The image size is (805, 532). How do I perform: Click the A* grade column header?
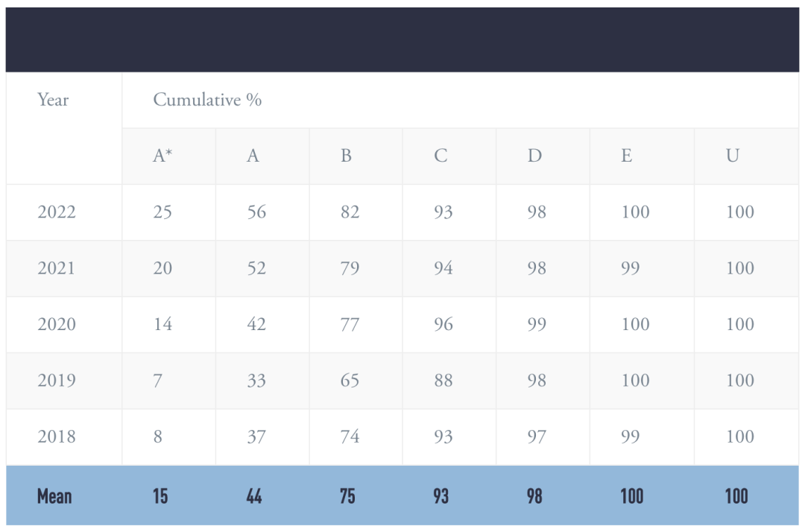point(162,156)
